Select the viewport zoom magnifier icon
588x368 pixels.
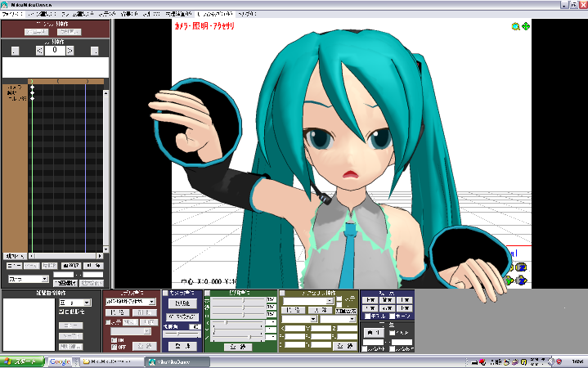tap(516, 26)
